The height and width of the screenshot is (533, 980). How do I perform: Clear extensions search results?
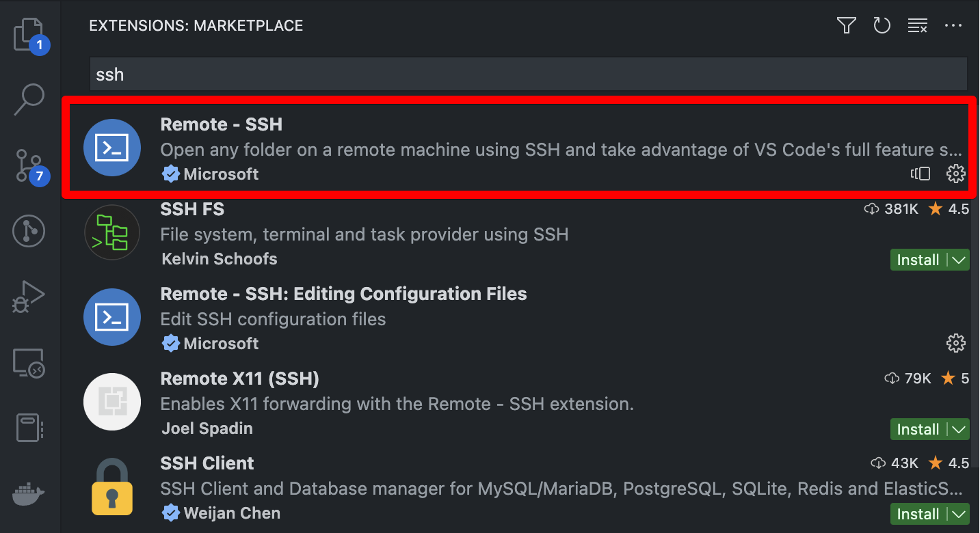coord(917,26)
